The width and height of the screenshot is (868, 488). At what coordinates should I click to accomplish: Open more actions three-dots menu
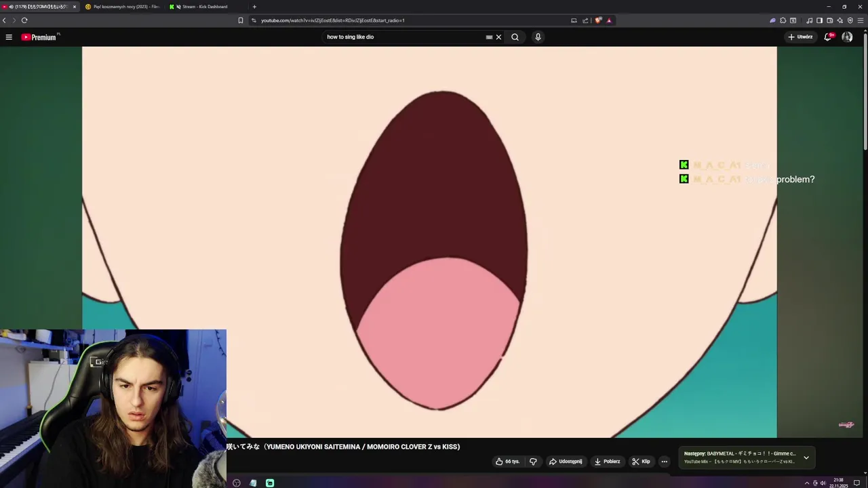coord(665,462)
